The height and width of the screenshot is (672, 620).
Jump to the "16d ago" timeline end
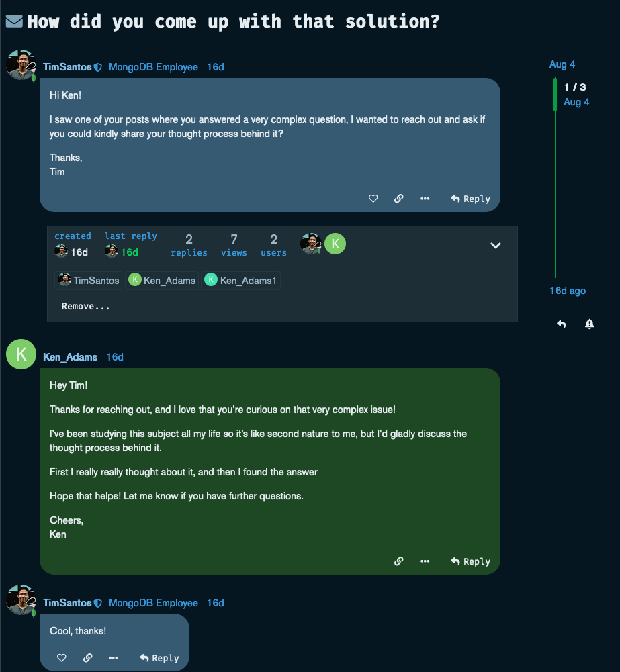click(568, 291)
